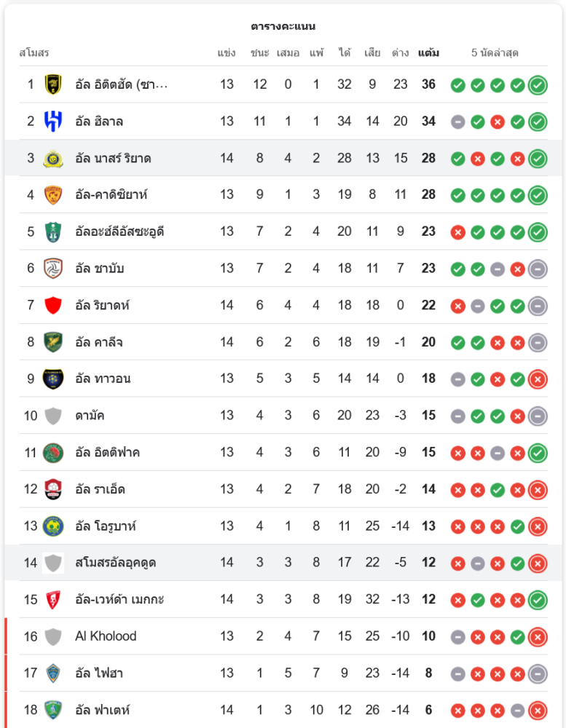Click the อัล-คาดิซิยาห์ orange crest
The height and width of the screenshot is (728, 566).
pos(53,194)
